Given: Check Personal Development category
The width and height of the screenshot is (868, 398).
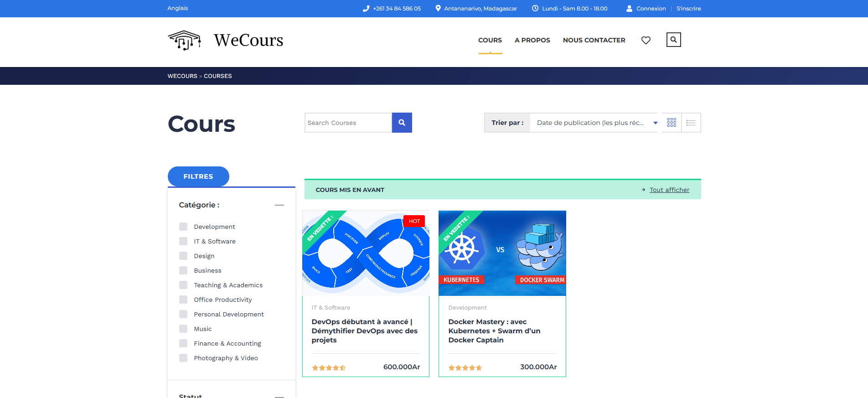Looking at the screenshot, I should pyautogui.click(x=183, y=314).
